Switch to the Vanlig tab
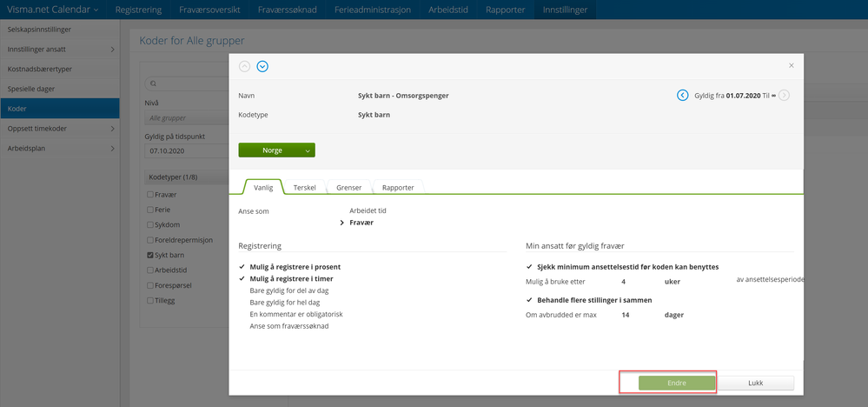This screenshot has width=868, height=407. pos(263,187)
